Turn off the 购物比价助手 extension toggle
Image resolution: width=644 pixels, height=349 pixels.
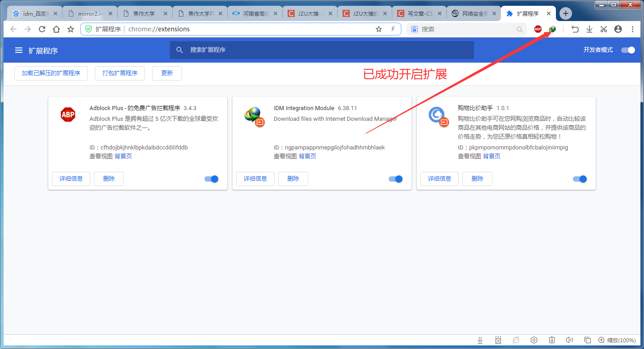pos(580,179)
